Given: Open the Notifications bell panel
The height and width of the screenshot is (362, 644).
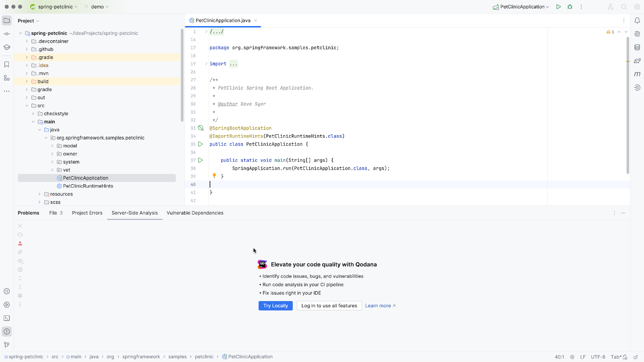Looking at the screenshot, I should click(637, 21).
